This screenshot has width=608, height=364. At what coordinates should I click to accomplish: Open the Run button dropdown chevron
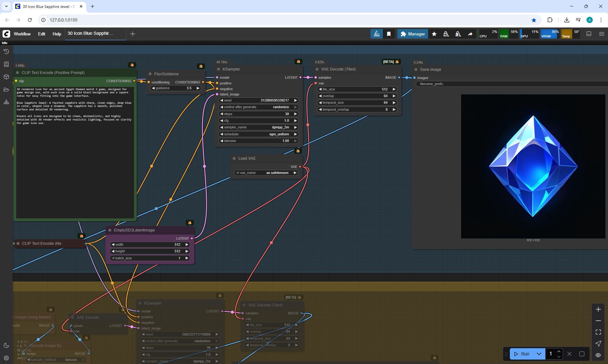[539, 354]
